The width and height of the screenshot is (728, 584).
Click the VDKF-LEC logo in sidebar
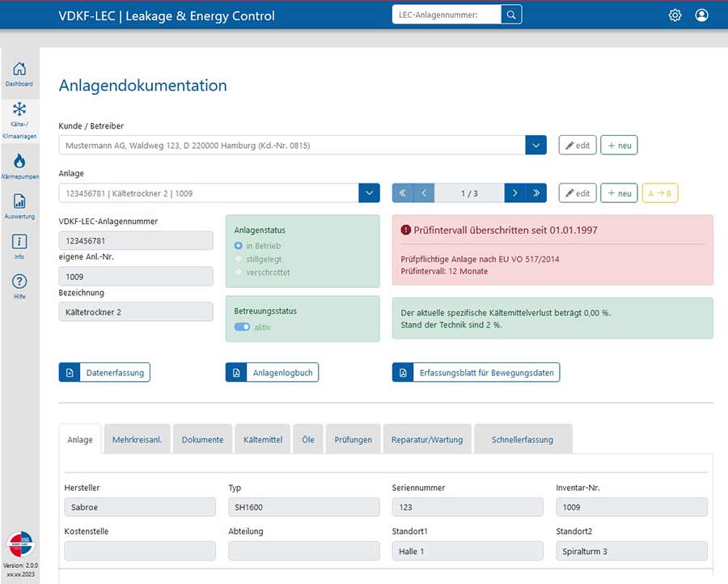(x=20, y=544)
